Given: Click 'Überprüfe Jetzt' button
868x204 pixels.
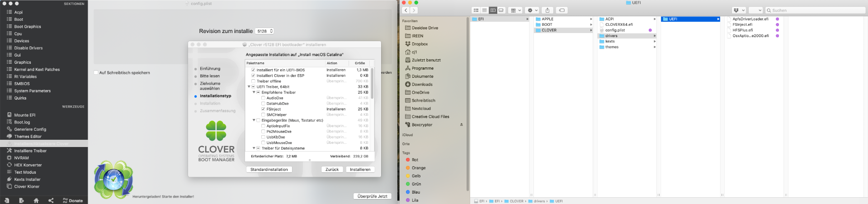Looking at the screenshot, I should (372, 196).
